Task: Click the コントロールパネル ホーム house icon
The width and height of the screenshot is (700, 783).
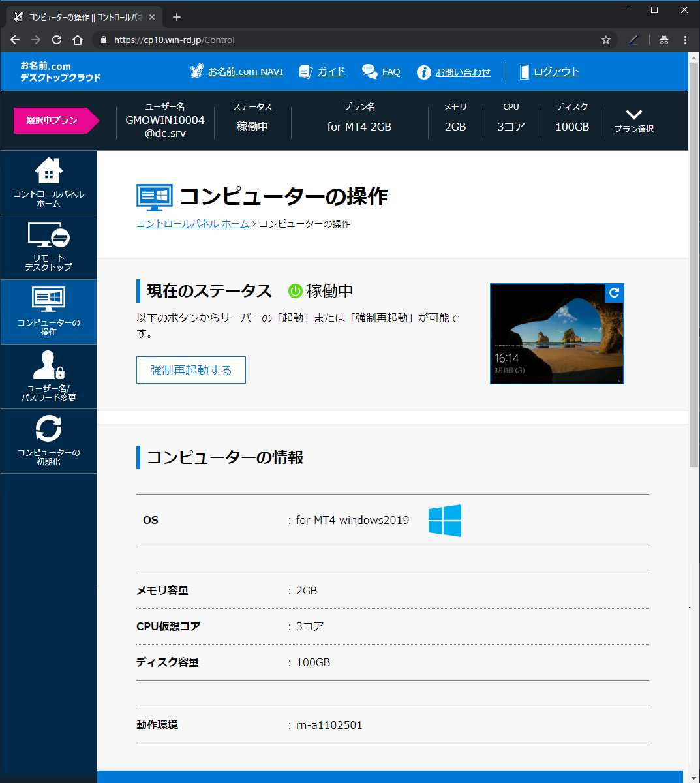Action: (48, 170)
